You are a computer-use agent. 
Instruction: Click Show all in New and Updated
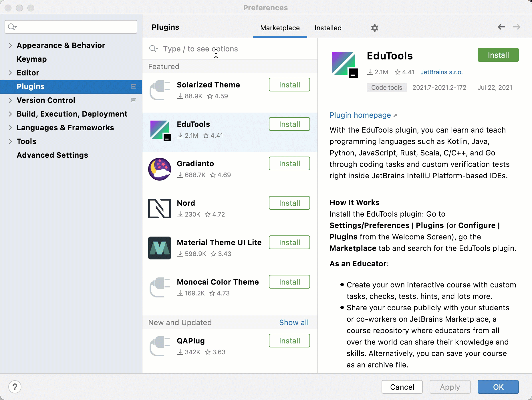coord(294,322)
